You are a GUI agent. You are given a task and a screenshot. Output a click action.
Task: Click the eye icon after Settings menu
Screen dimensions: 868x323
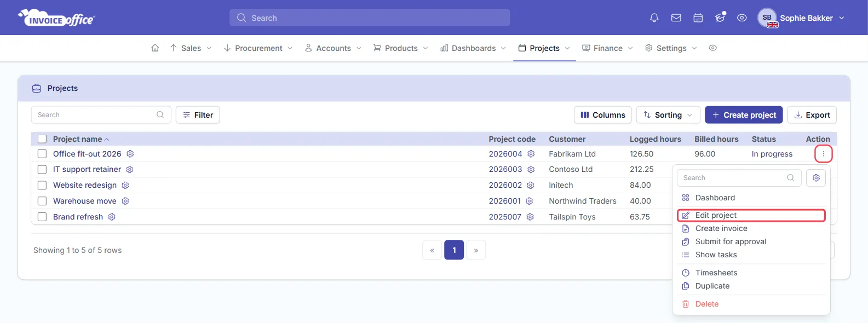coord(712,48)
